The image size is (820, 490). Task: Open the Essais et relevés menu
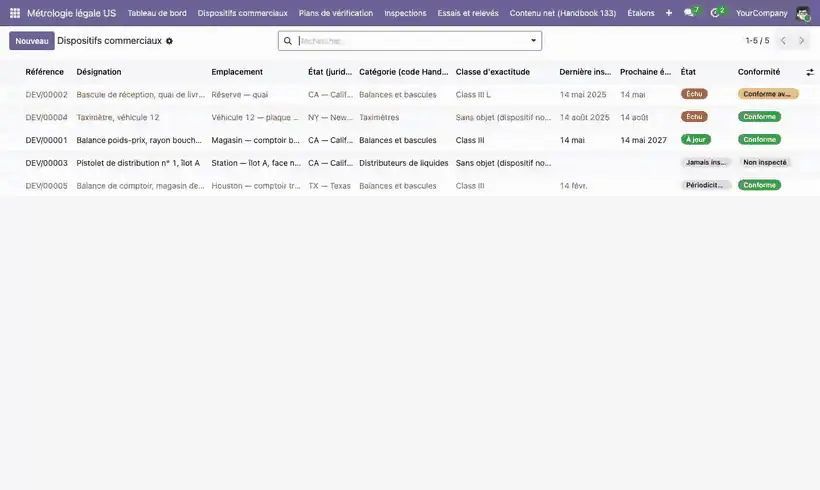click(x=468, y=13)
